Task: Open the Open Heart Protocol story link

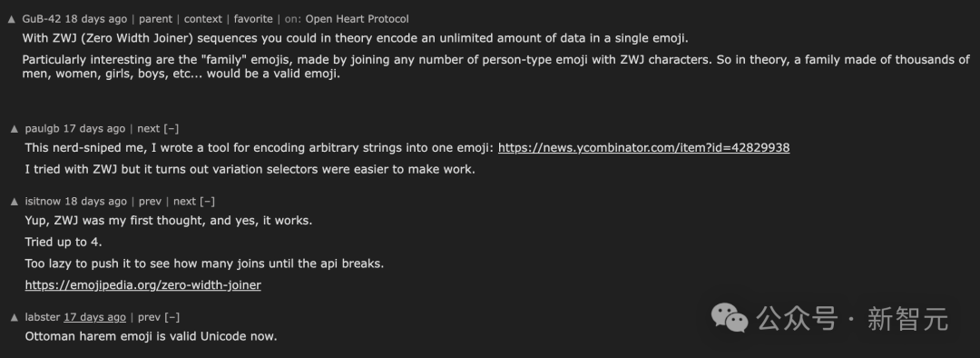Action: tap(357, 19)
